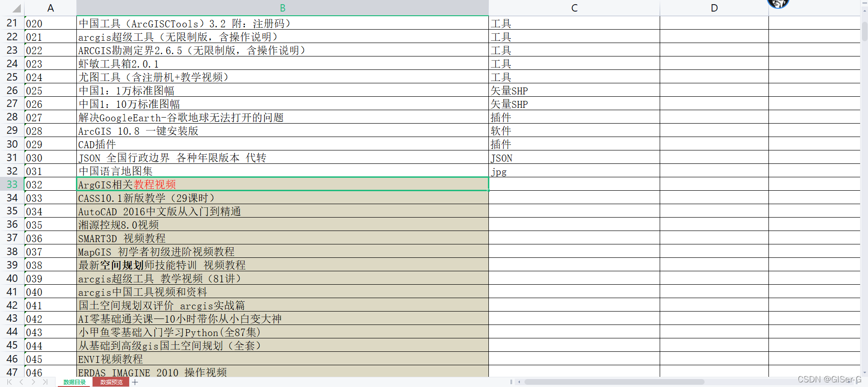Click the vertical scrollbar thumb
This screenshot has width=868, height=387.
click(x=864, y=31)
